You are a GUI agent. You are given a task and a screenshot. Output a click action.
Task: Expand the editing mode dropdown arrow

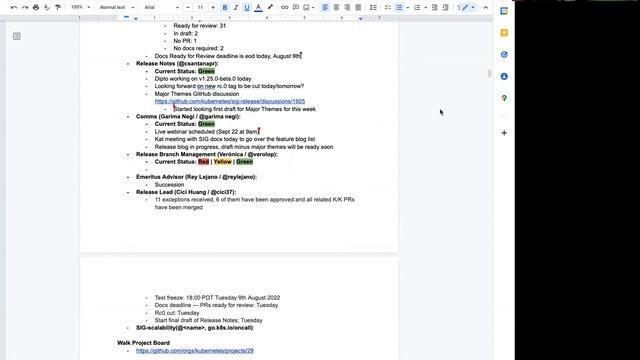tap(473, 7)
